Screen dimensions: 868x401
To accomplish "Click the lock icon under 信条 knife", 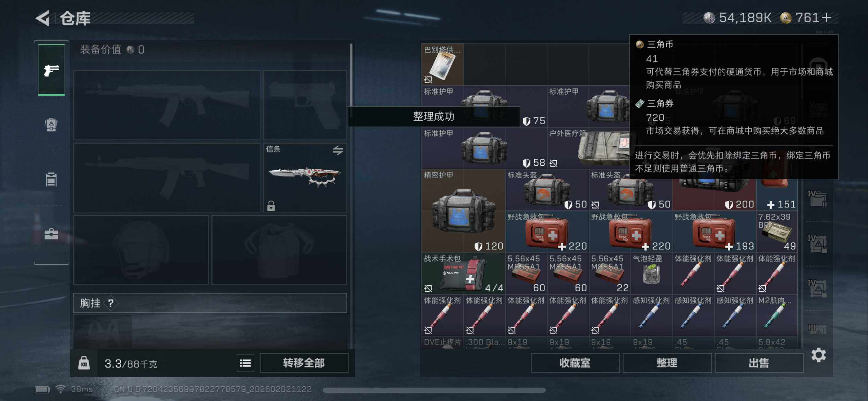I will click(x=271, y=206).
